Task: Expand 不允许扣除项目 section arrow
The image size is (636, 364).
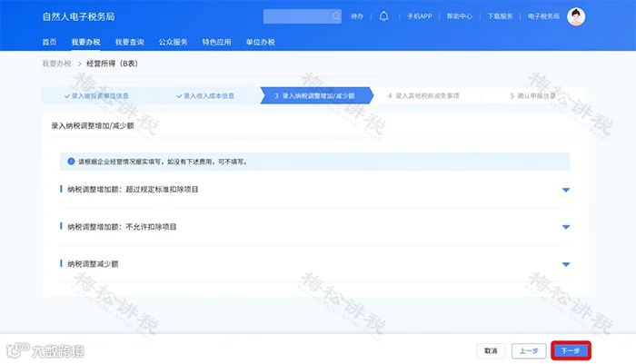Action: click(566, 227)
